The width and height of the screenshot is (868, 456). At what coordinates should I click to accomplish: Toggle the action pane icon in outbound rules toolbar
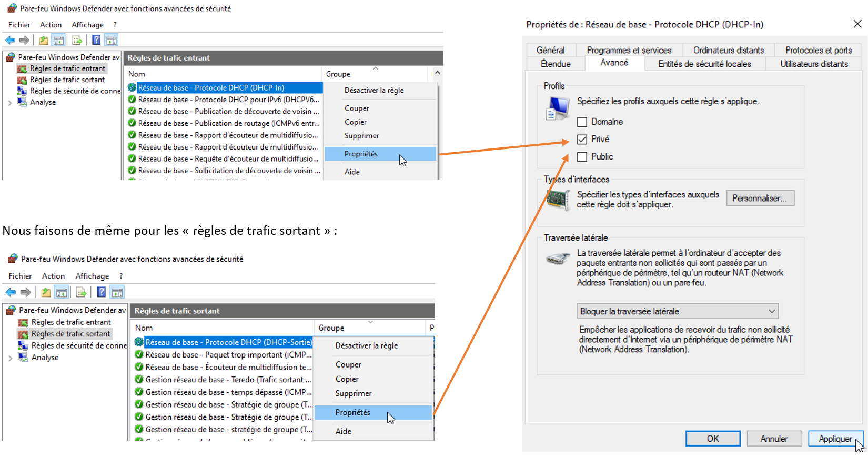[117, 292]
